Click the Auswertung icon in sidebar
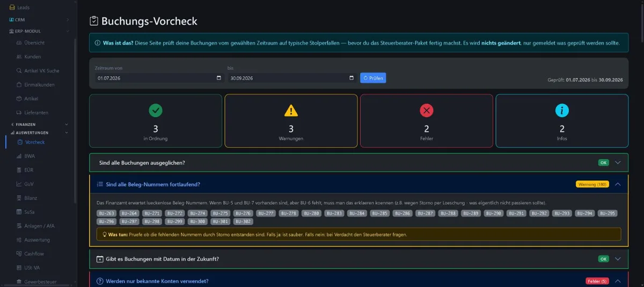Image resolution: width=644 pixels, height=287 pixels. click(19, 240)
